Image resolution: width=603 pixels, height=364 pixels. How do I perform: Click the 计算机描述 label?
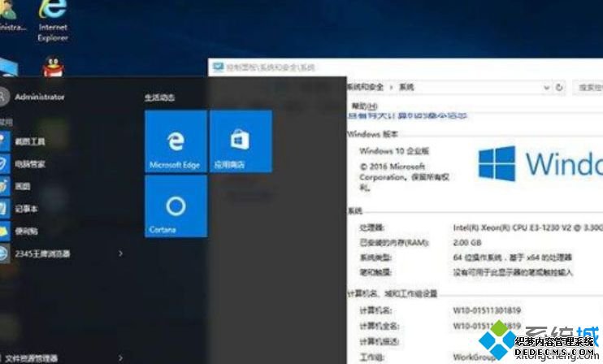coord(380,341)
